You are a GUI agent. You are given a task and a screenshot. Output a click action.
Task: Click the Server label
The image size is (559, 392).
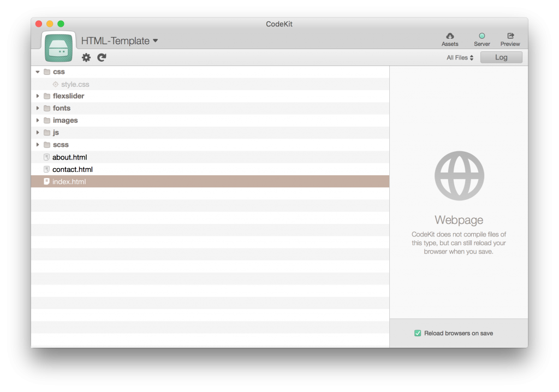pos(482,44)
